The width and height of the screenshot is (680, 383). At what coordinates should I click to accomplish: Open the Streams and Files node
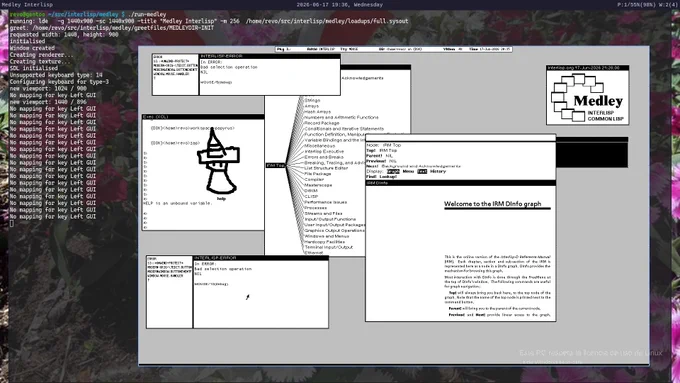[324, 213]
